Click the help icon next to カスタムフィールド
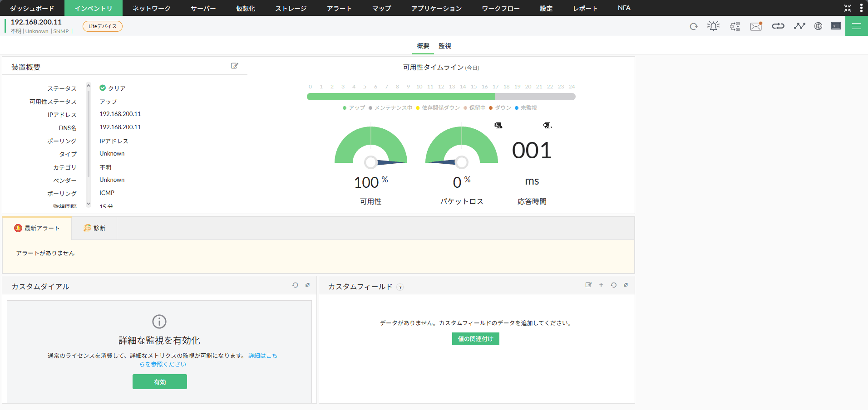Viewport: 868px width, 410px height. pos(400,287)
